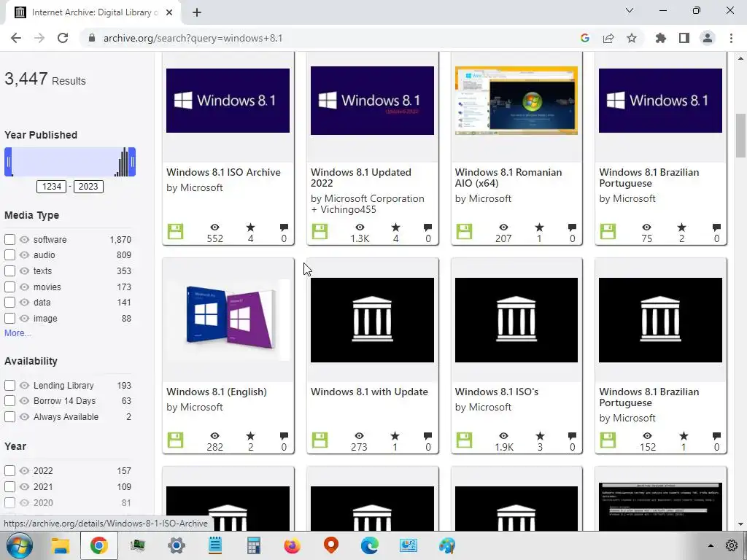Check the image media type checkbox
This screenshot has height=560, width=747.
(9, 319)
